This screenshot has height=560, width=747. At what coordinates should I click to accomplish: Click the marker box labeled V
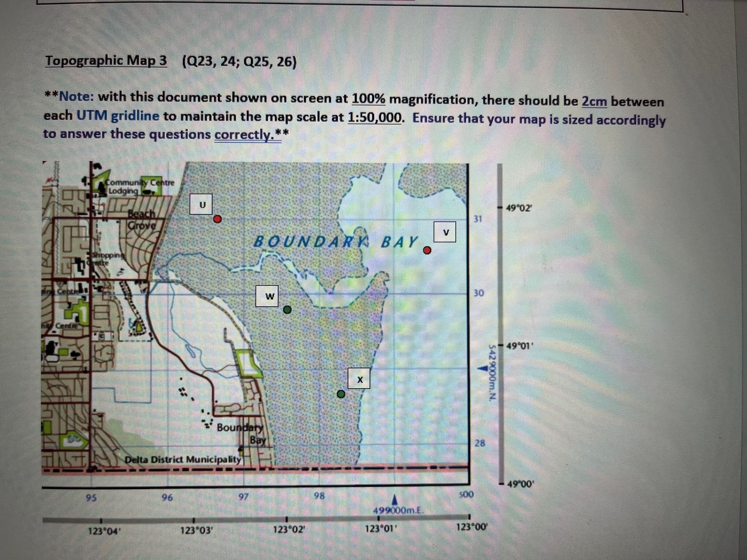point(445,233)
